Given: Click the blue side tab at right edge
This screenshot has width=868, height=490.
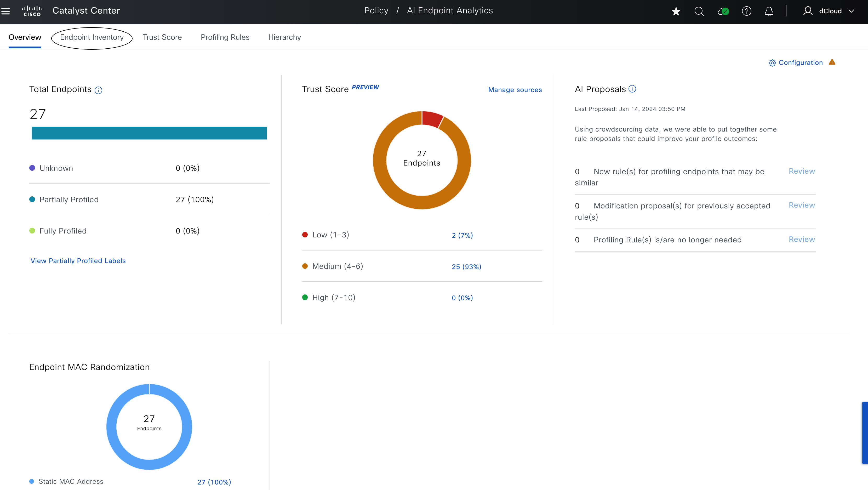Looking at the screenshot, I should pyautogui.click(x=865, y=433).
